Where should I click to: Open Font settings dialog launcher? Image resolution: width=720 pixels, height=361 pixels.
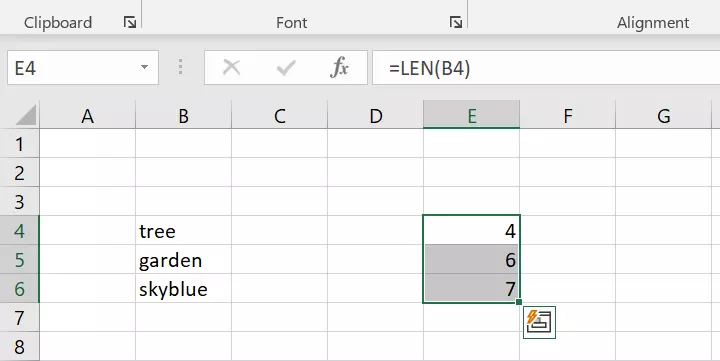(456, 22)
